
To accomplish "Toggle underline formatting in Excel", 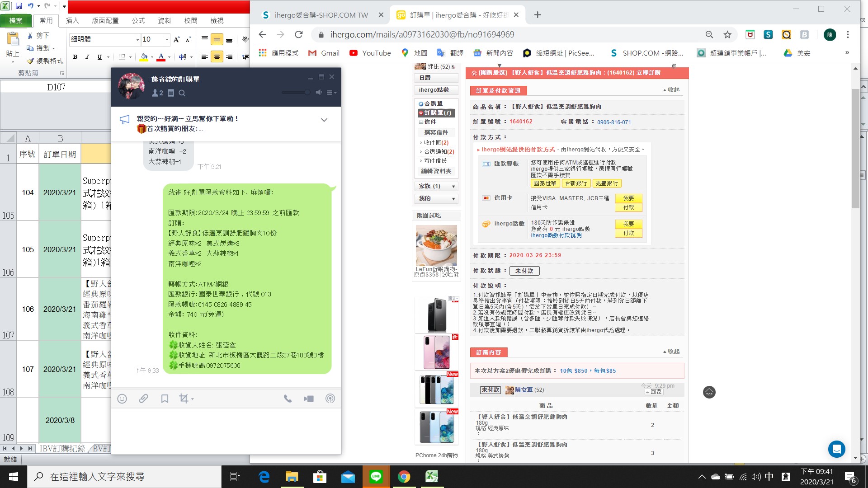I will click(x=99, y=57).
